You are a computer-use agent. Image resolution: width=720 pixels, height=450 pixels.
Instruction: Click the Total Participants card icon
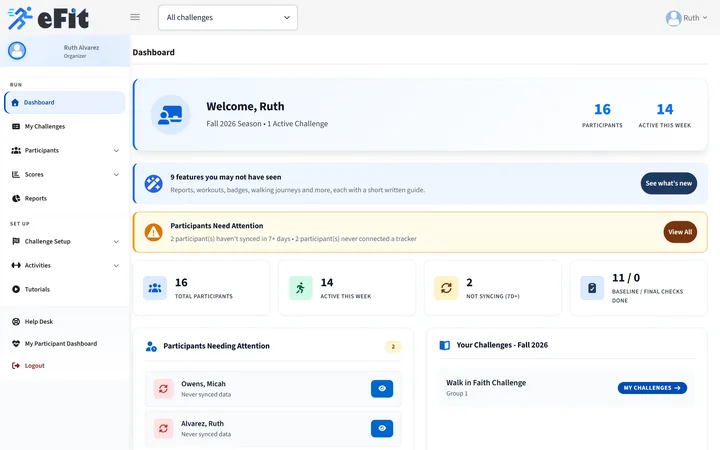pyautogui.click(x=155, y=288)
